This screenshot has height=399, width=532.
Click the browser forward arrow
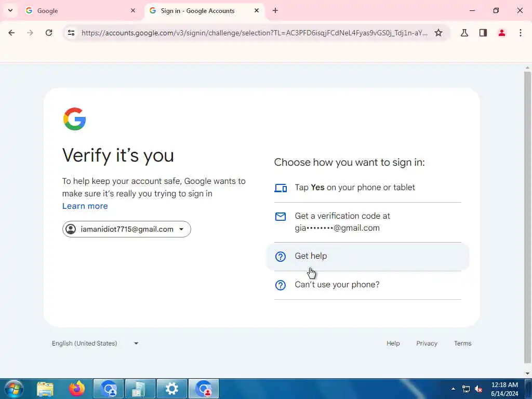(30, 33)
